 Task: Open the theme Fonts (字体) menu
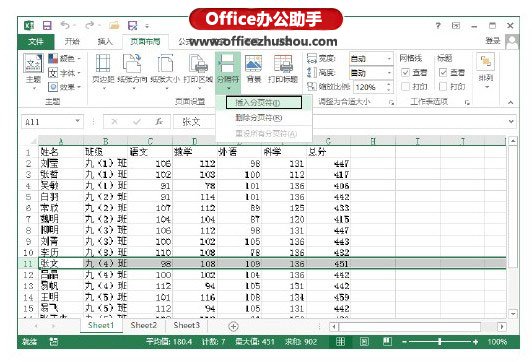[x=64, y=73]
